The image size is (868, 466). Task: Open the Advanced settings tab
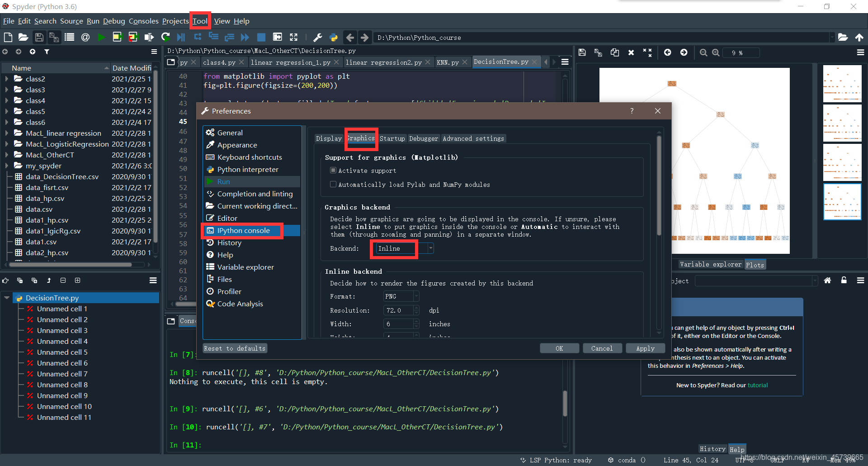(x=473, y=138)
